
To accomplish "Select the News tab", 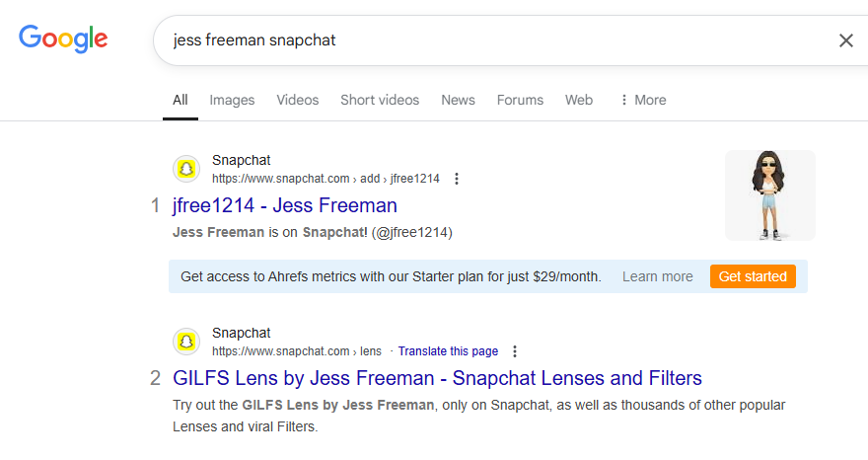I will [x=458, y=100].
